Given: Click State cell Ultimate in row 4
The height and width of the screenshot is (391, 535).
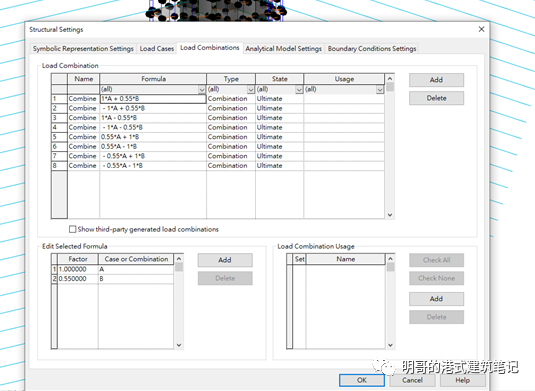Looking at the screenshot, I should point(279,127).
